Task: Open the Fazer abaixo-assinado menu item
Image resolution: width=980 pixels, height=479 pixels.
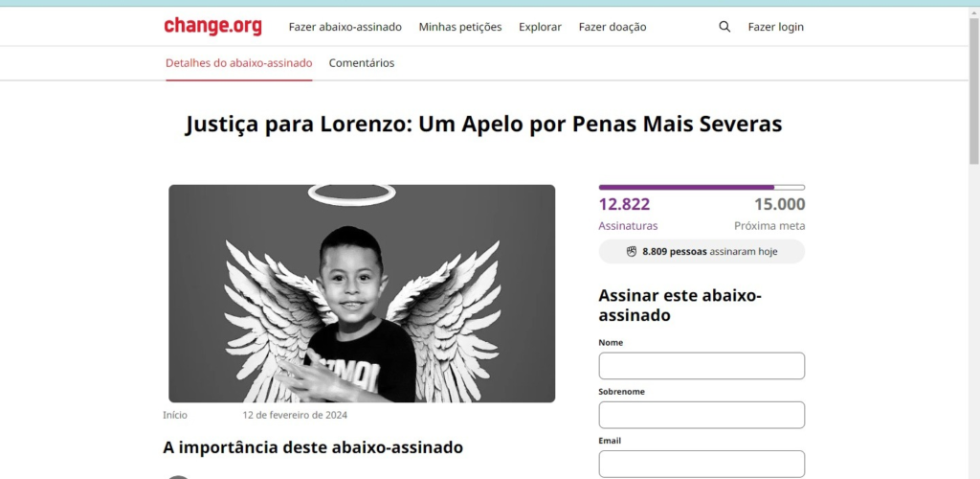Action: pos(345,27)
